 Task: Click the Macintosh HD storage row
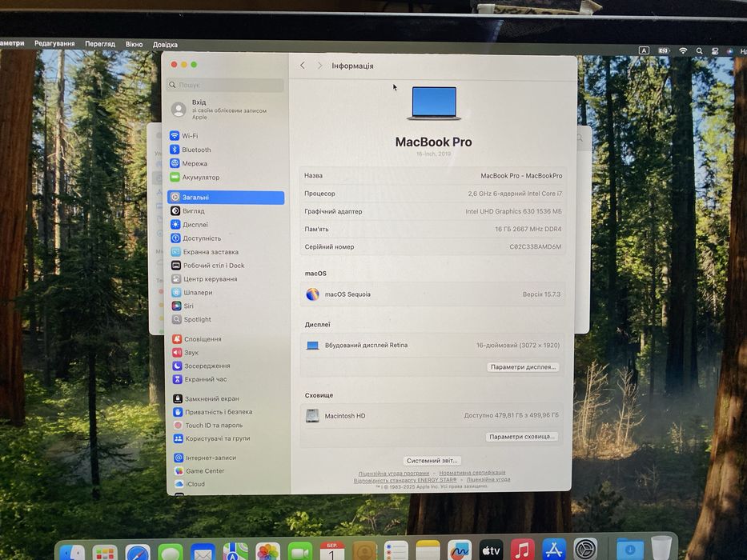pos(432,416)
